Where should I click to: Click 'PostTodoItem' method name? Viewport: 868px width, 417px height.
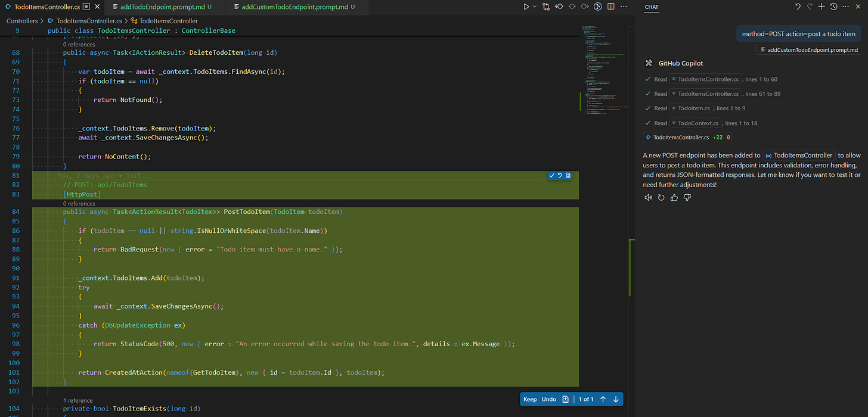247,211
